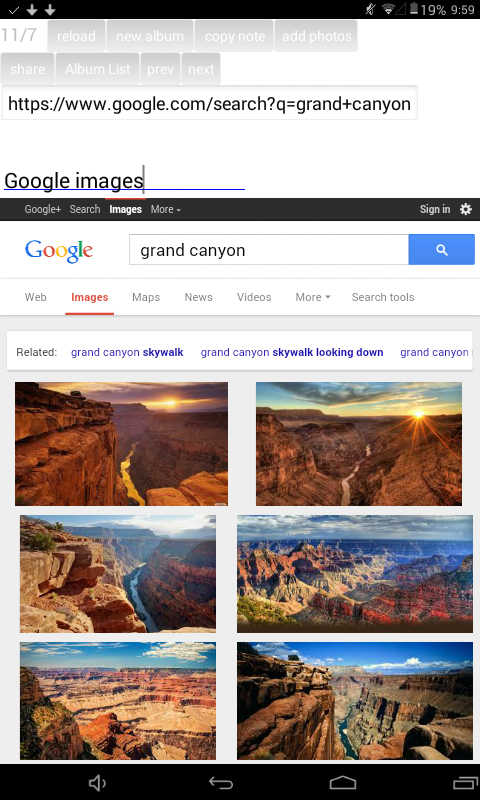Expand the More dropdown in black bar
The image size is (480, 800).
[x=165, y=209]
